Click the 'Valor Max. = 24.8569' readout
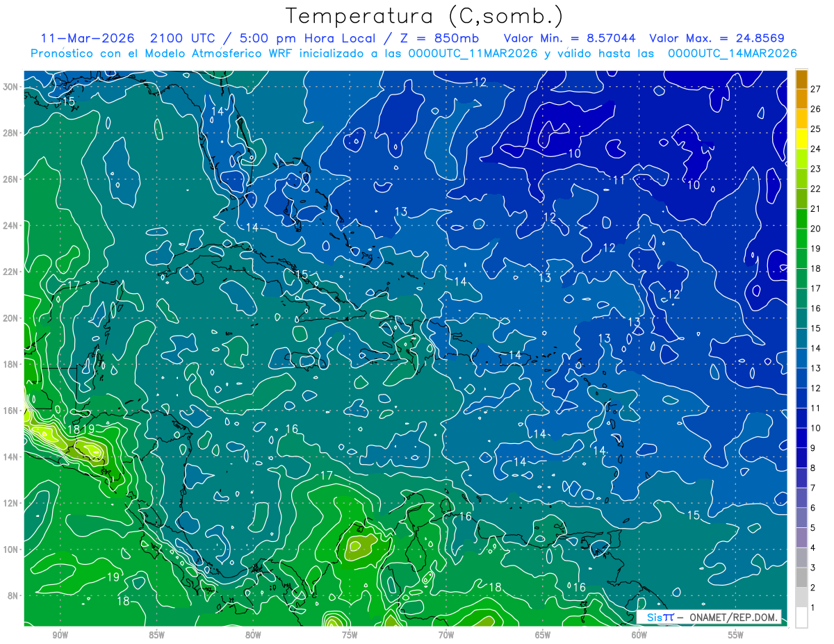Viewport: 834px width, 644px height. (x=717, y=38)
